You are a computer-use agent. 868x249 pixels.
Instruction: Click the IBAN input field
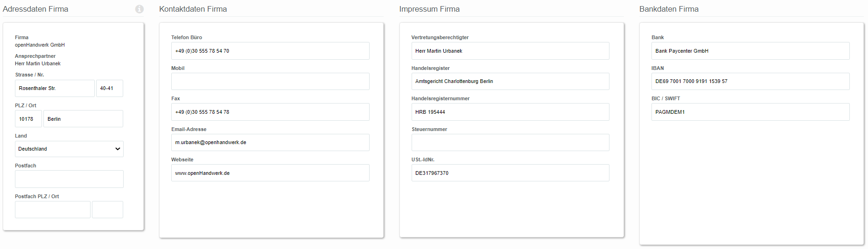pos(750,81)
